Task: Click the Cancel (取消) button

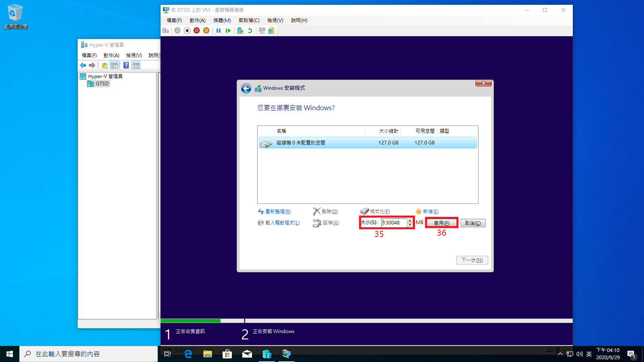Action: pyautogui.click(x=473, y=223)
